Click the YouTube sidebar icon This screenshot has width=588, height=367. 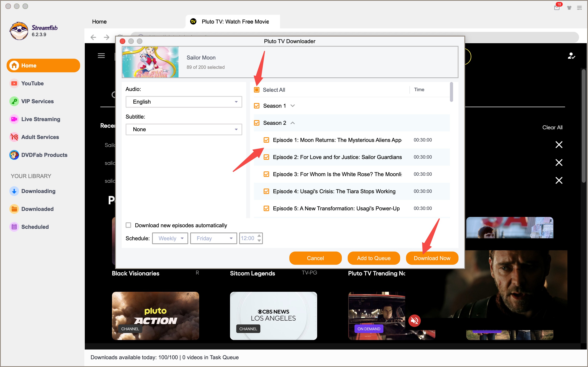coord(14,83)
